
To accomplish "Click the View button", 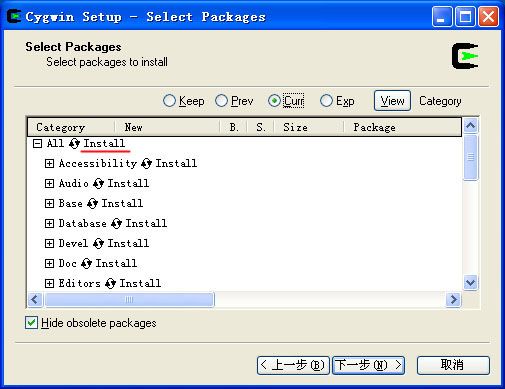I will click(x=392, y=101).
